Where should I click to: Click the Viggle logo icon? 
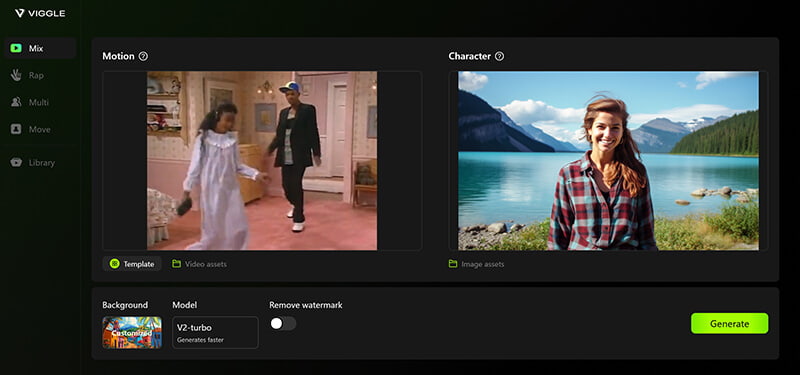[19, 13]
